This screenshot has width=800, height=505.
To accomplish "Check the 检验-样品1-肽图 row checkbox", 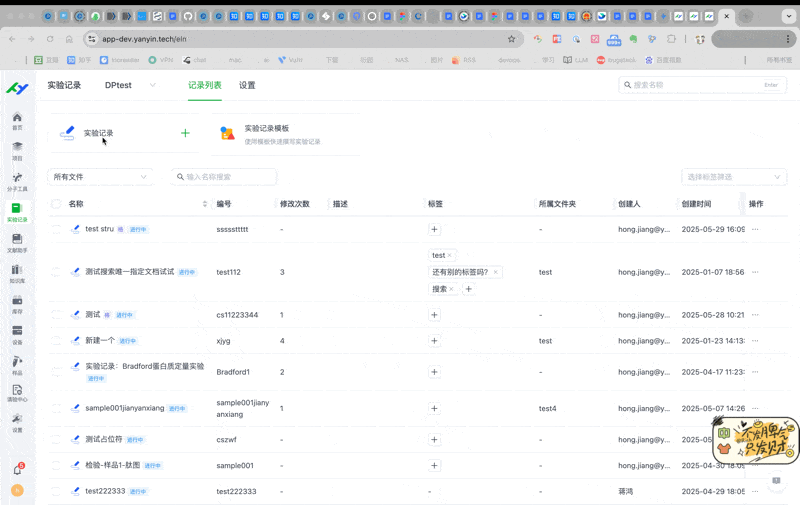I will click(56, 465).
